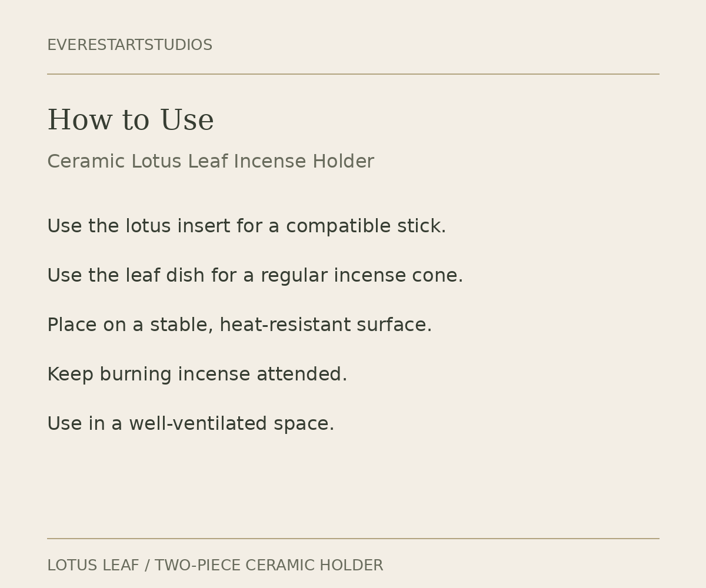Click 'Incense Holder' in the subtitle
Viewport: 706px width, 588px height.
click(304, 162)
